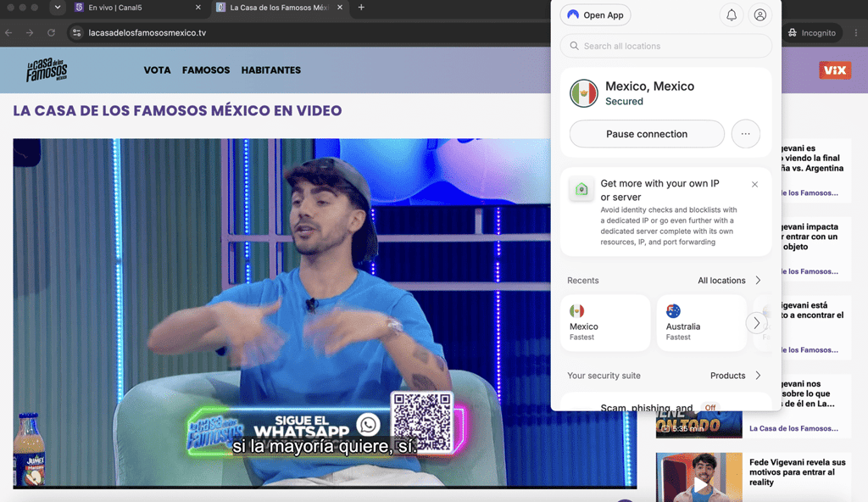Dismiss the dedicated IP promo card
868x502 pixels.
[754, 185]
